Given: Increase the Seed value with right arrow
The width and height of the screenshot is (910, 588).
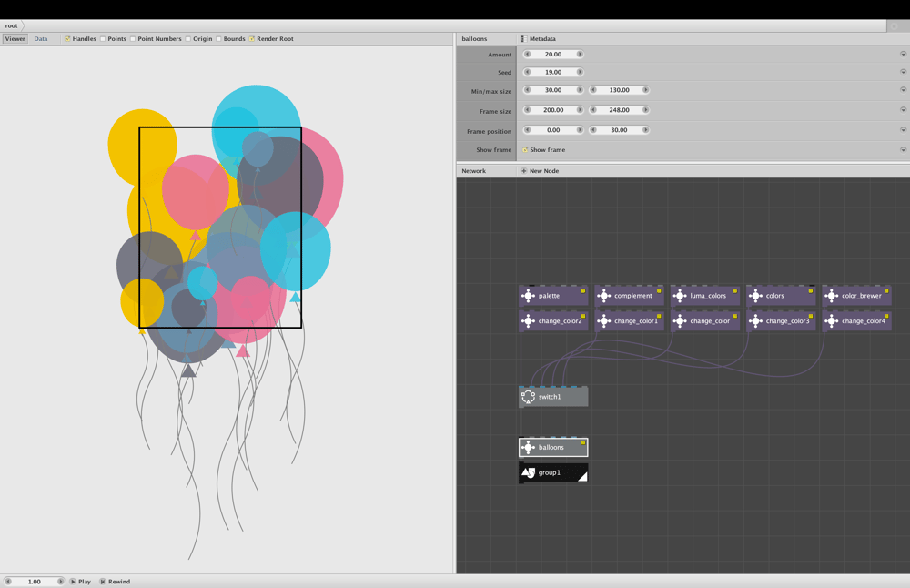Looking at the screenshot, I should pyautogui.click(x=579, y=72).
